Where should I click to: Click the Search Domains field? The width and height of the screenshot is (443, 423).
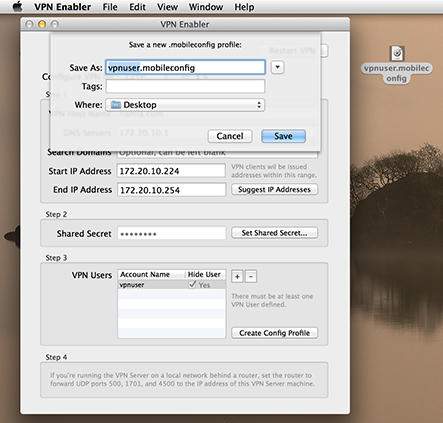point(217,154)
